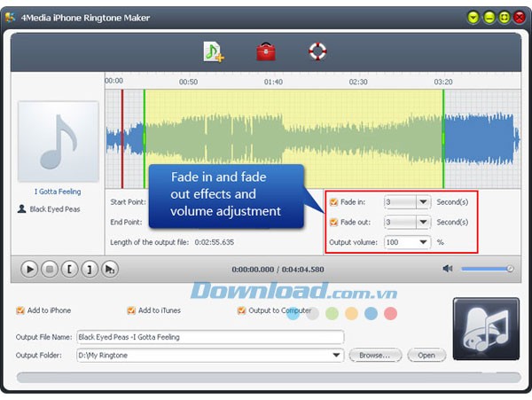Click the artist person icon
532x400 pixels.
tap(21, 208)
